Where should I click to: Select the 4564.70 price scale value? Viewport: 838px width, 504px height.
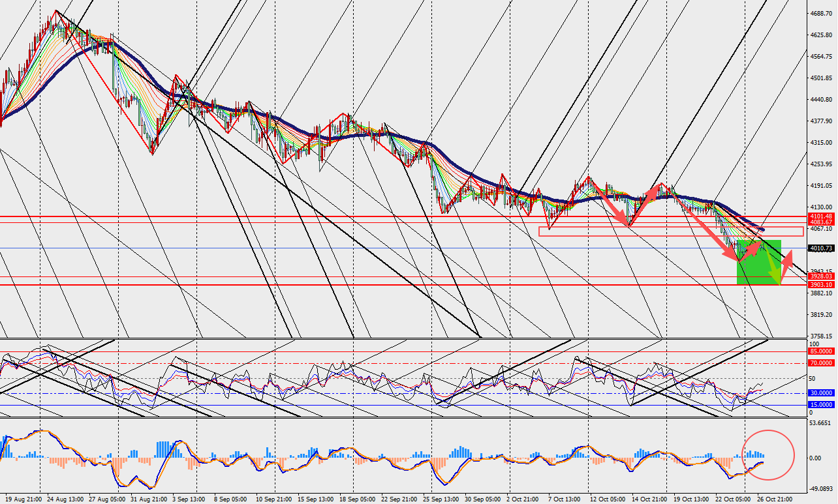[821, 56]
